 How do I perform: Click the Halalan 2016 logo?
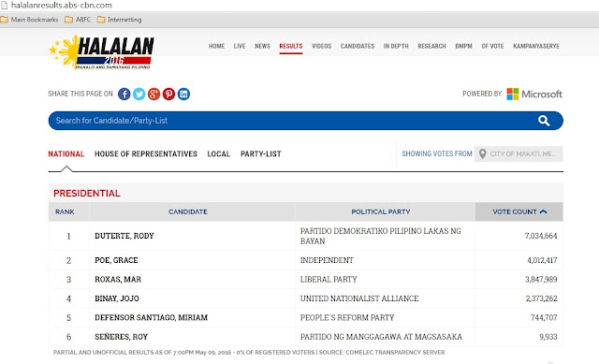click(x=102, y=52)
